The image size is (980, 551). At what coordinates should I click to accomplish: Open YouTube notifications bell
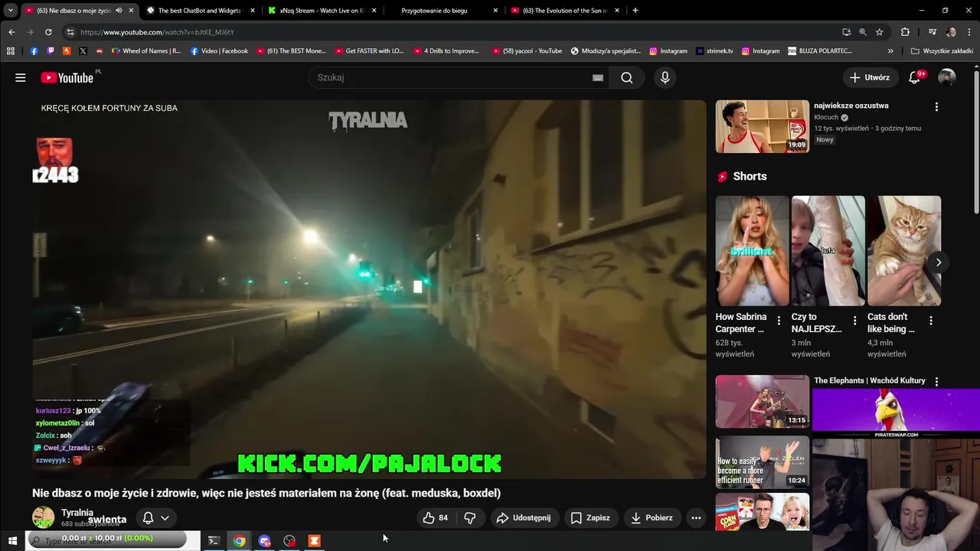pos(914,77)
